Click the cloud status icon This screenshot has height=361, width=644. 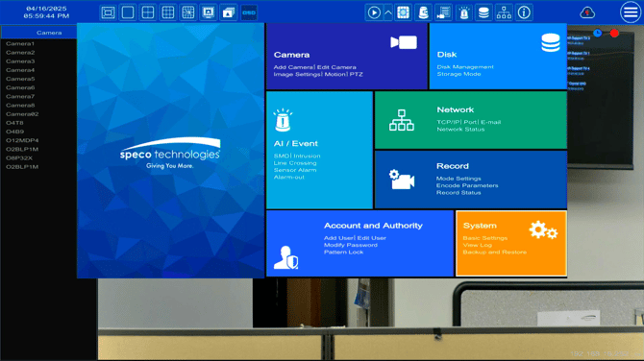[x=587, y=12]
